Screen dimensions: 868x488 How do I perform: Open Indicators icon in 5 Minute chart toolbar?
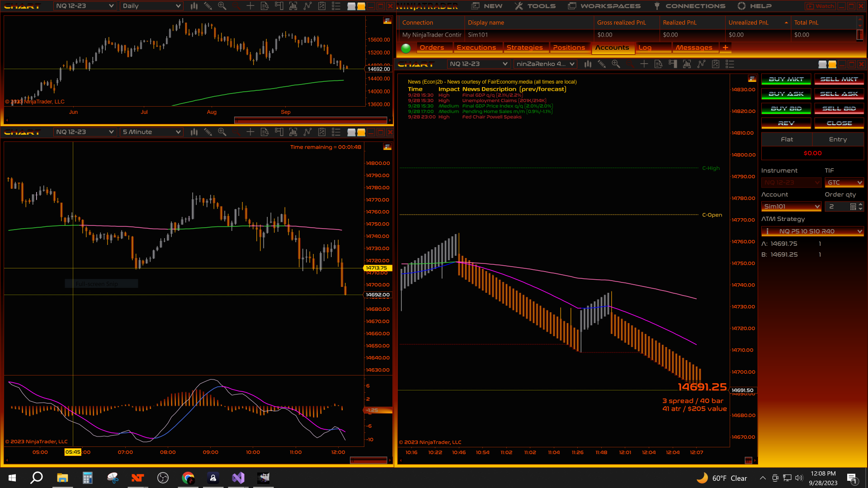pyautogui.click(x=293, y=132)
